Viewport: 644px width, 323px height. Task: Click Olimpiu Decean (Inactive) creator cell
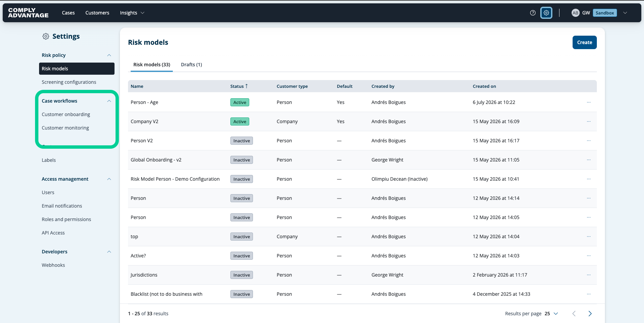[399, 179]
